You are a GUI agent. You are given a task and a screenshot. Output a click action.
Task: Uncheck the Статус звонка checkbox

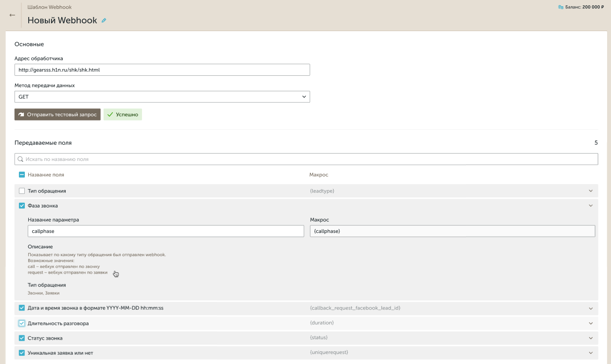tap(21, 338)
